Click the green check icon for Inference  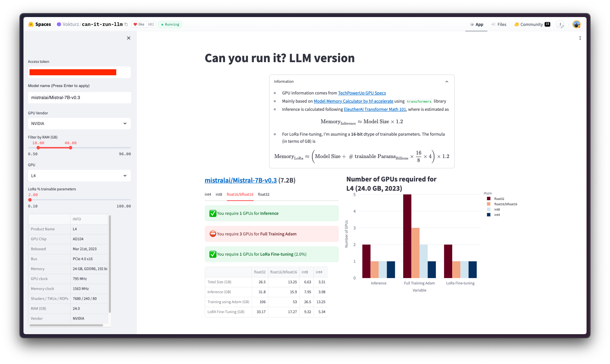click(213, 213)
